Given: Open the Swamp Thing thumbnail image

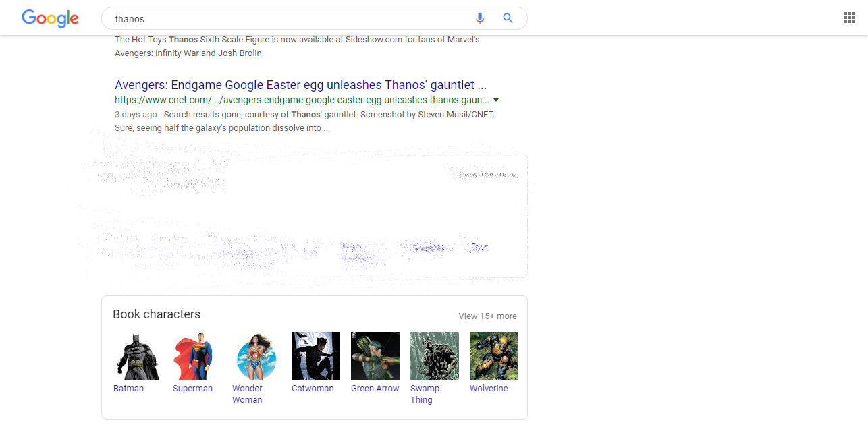Looking at the screenshot, I should 435,356.
